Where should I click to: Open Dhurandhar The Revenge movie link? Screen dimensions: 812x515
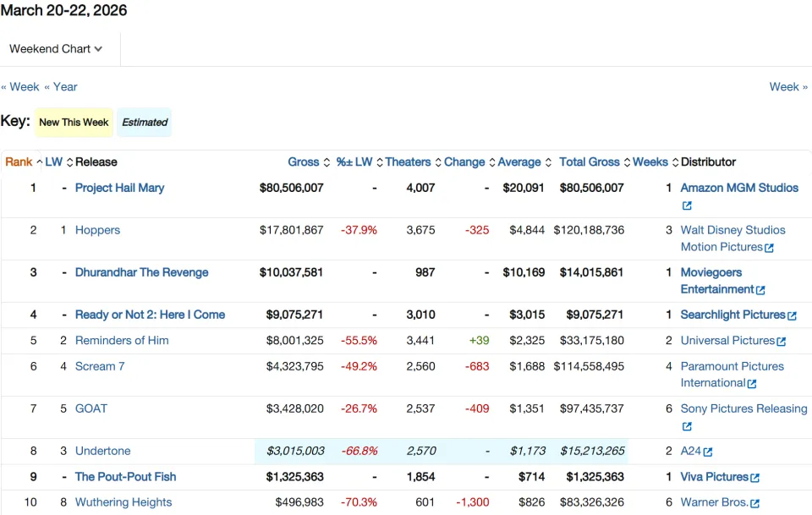(x=142, y=272)
